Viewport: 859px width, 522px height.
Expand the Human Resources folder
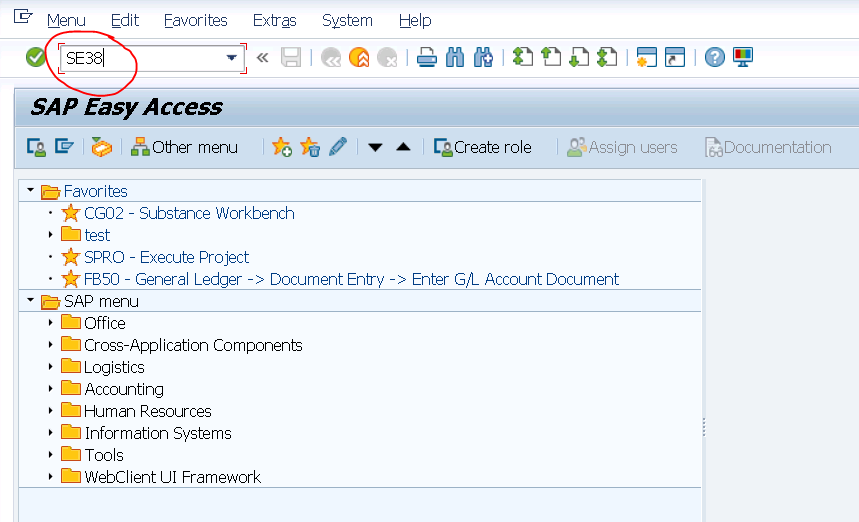[x=50, y=410]
